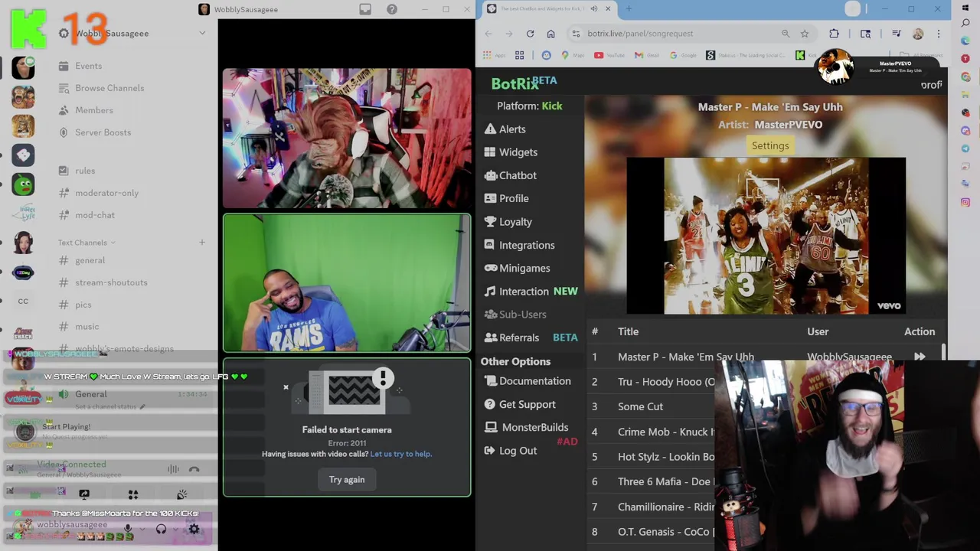Open mod-chat channel
The width and height of the screenshot is (980, 551).
87,215
